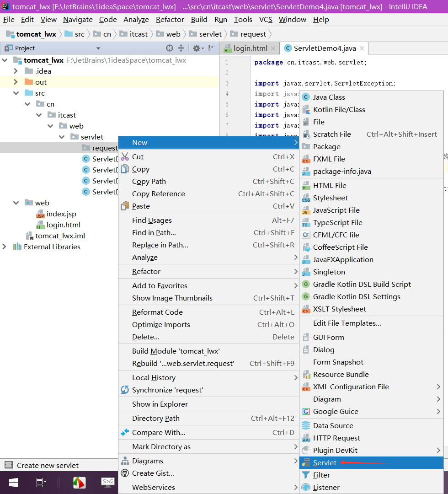Click the Scroll from Source target icon
Viewport: 448px width, 494px height.
tap(170, 48)
